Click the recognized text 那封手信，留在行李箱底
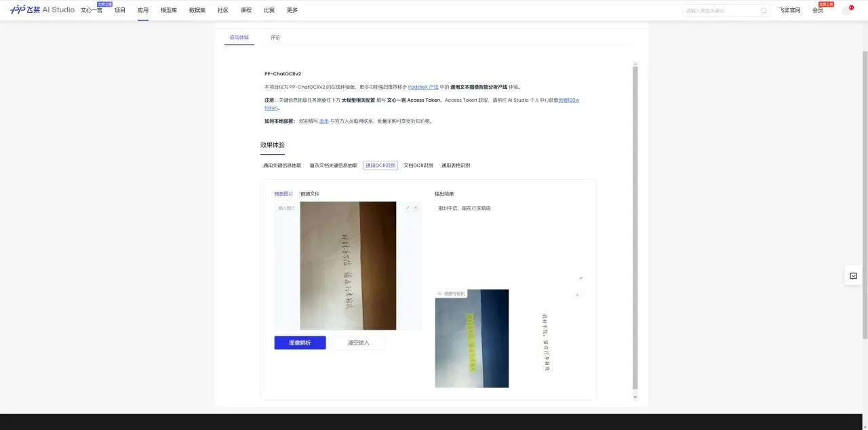The image size is (868, 430). [465, 208]
